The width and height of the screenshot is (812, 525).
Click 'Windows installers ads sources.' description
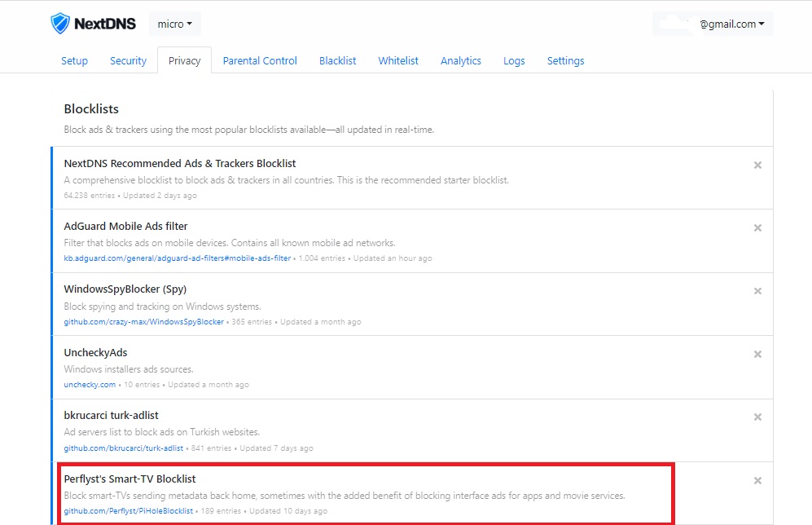tap(129, 369)
